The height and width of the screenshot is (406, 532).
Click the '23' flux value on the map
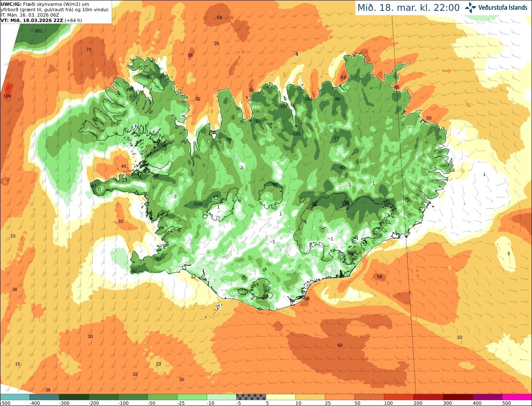pyautogui.click(x=158, y=364)
